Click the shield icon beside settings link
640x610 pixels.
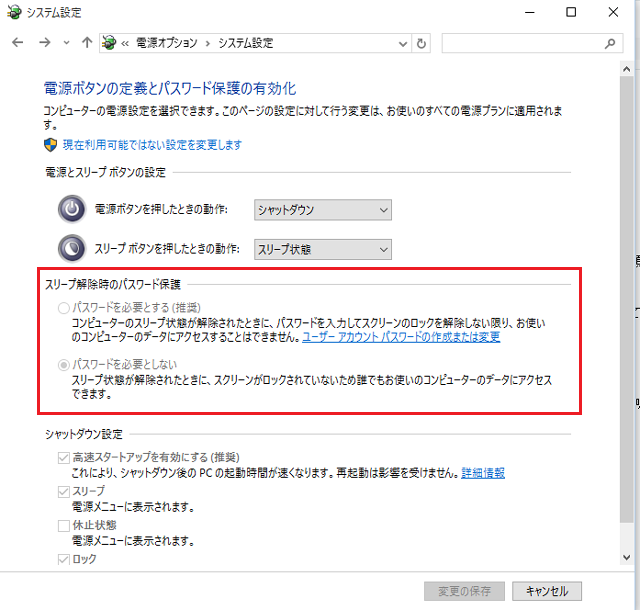[x=50, y=145]
